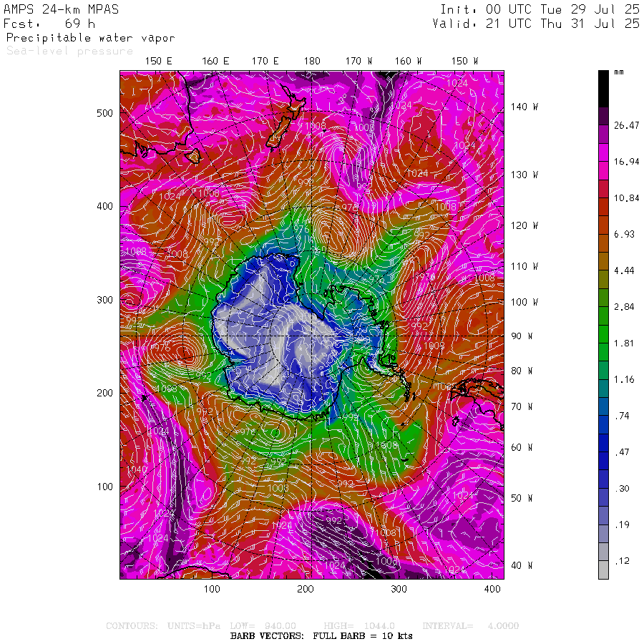Select the "Init: 00 UTC Tue 29 Jul 25" line
Image resolution: width=644 pixels, height=644 pixels.
click(x=540, y=9)
